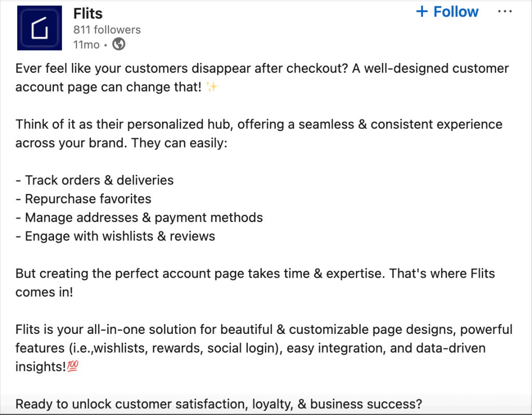Click 'Engage with wishlists & reviews' line
This screenshot has height=415, width=532.
(x=115, y=236)
